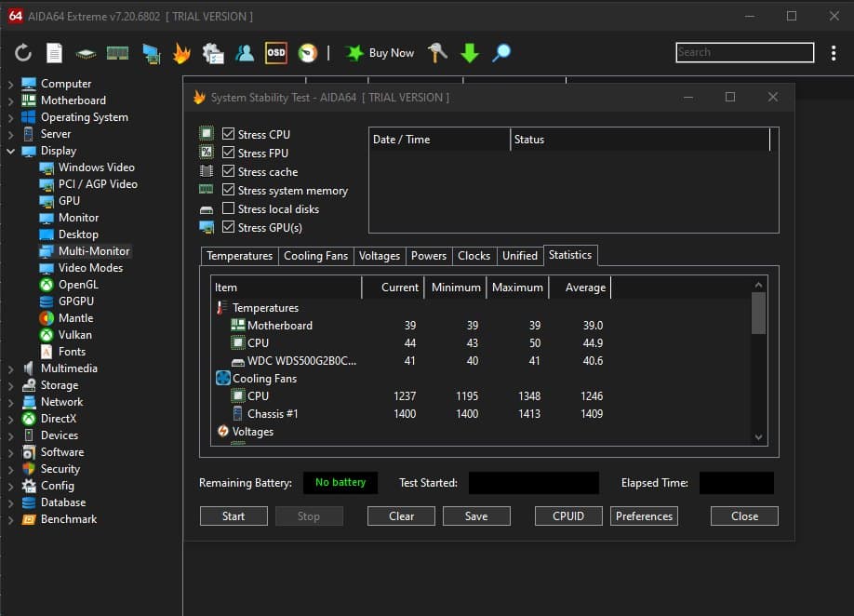Click the OSD panel toolbar icon
Viewport: 854px width, 616px height.
point(274,53)
